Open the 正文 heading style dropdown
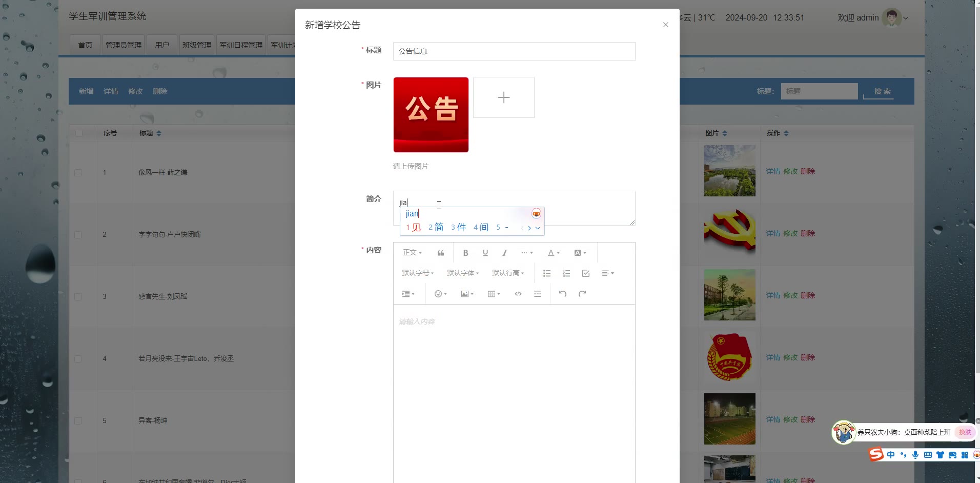Viewport: 980px width, 483px height. (412, 253)
